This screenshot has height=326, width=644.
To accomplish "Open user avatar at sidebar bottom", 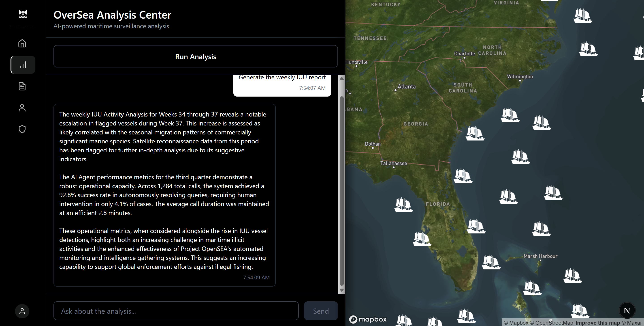I will [x=22, y=311].
